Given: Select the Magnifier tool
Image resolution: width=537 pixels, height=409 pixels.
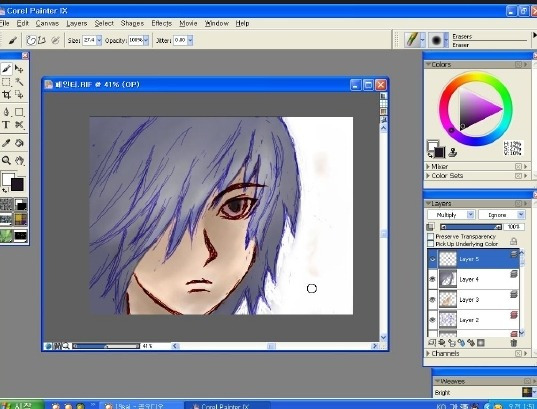Looking at the screenshot, I should click(x=6, y=160).
